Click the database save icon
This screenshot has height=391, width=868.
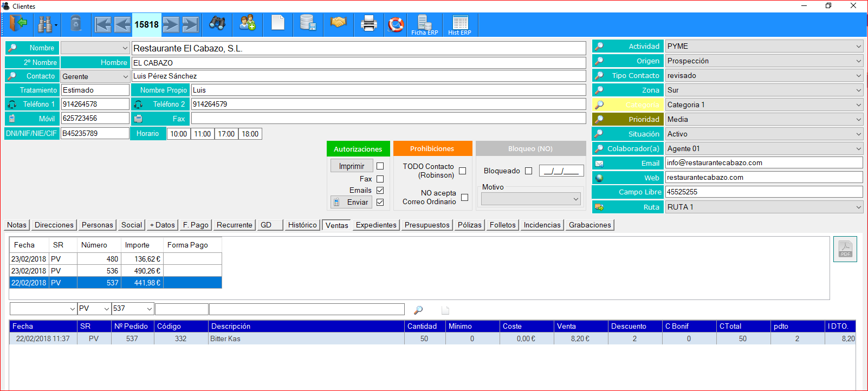pyautogui.click(x=308, y=23)
